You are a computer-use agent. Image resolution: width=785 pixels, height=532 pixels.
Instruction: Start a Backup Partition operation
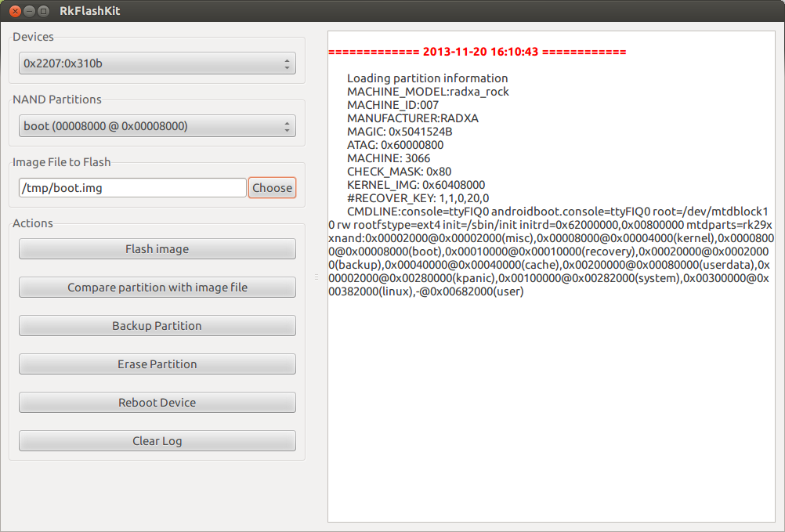[157, 325]
